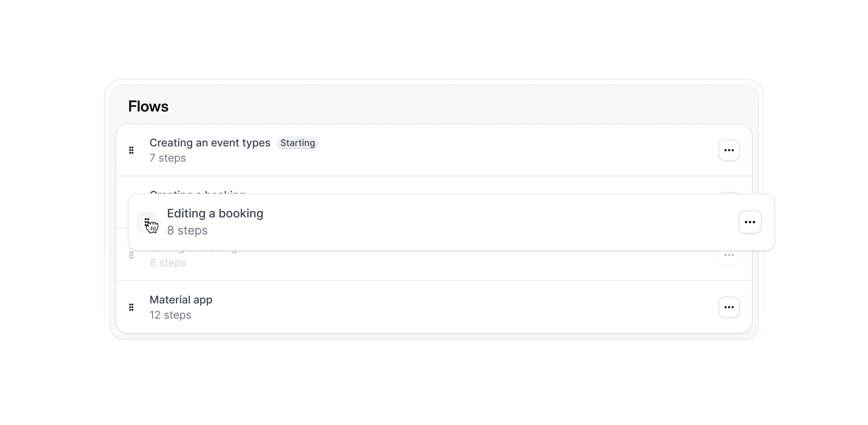The width and height of the screenshot is (868, 425).
Task: Click the drag handle next to Material app
Action: click(131, 307)
